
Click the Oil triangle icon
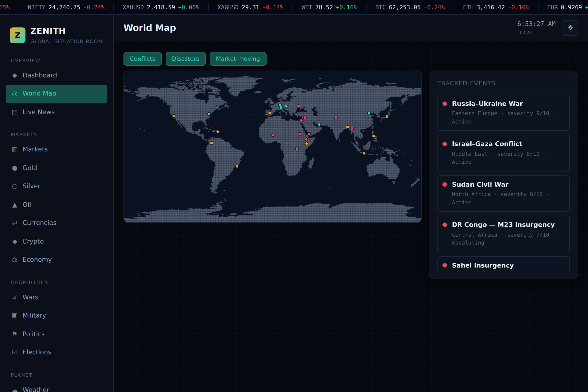[x=15, y=205]
